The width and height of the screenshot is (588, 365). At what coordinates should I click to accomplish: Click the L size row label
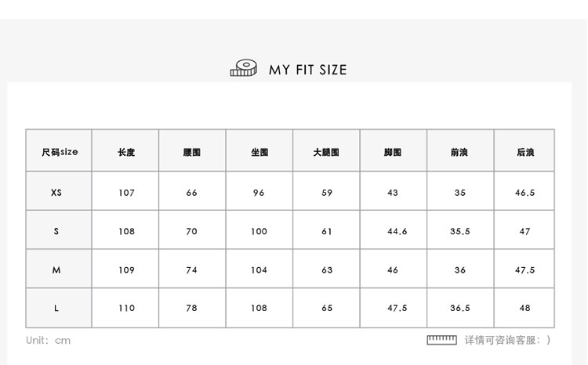coord(56,309)
